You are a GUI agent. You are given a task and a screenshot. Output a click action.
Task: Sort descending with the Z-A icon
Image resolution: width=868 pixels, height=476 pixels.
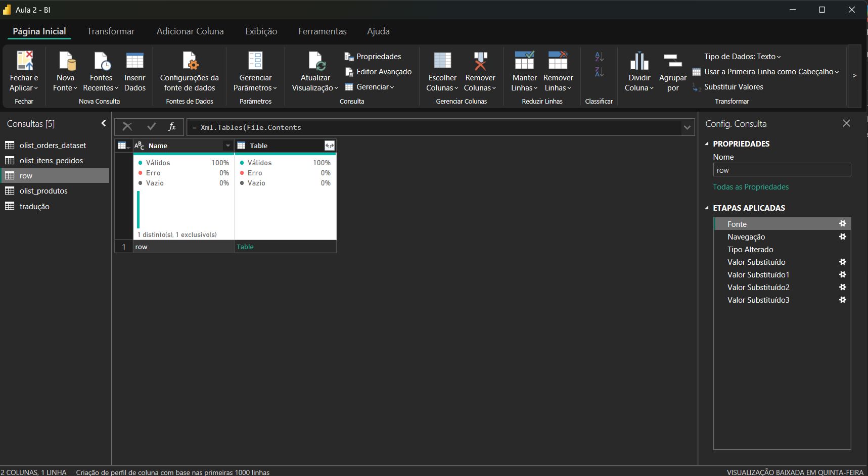[x=599, y=72]
